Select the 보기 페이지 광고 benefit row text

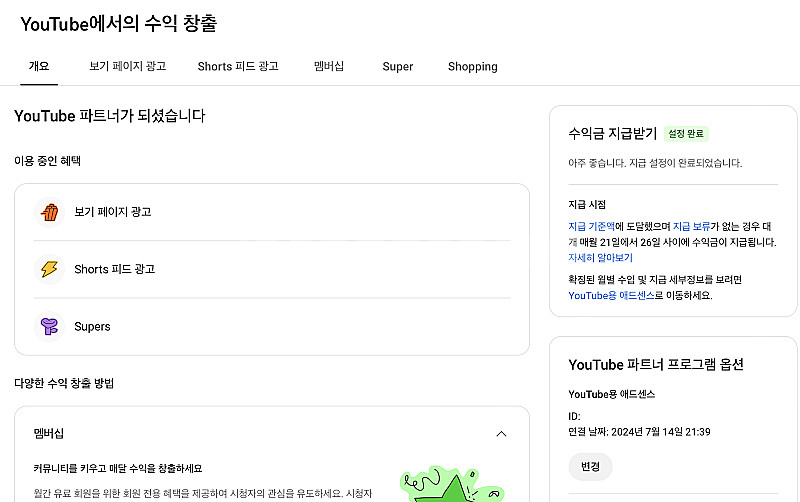[x=113, y=212]
